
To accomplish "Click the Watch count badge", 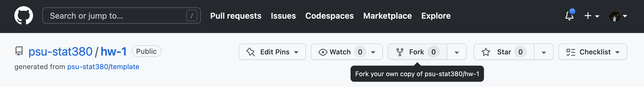I will point(360,52).
